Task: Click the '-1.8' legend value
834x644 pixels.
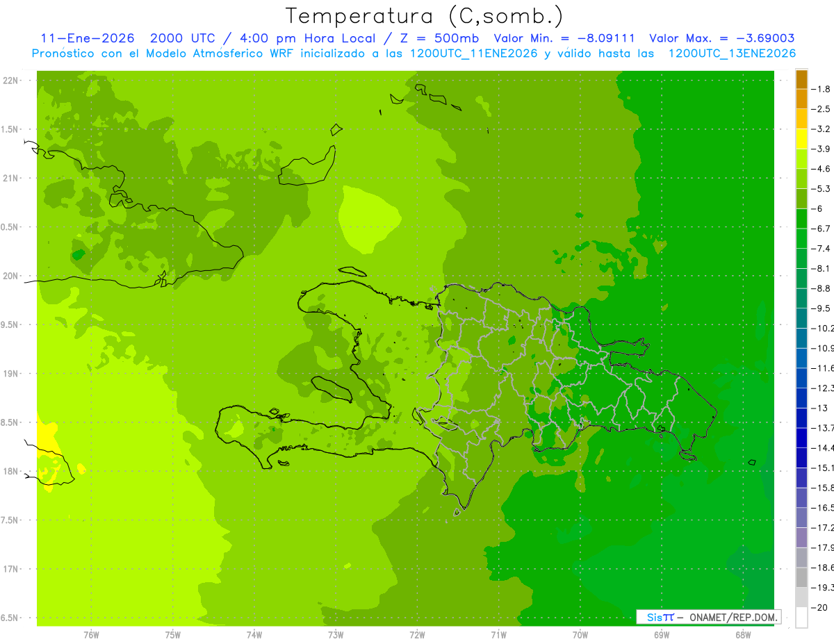Action: tap(822, 89)
